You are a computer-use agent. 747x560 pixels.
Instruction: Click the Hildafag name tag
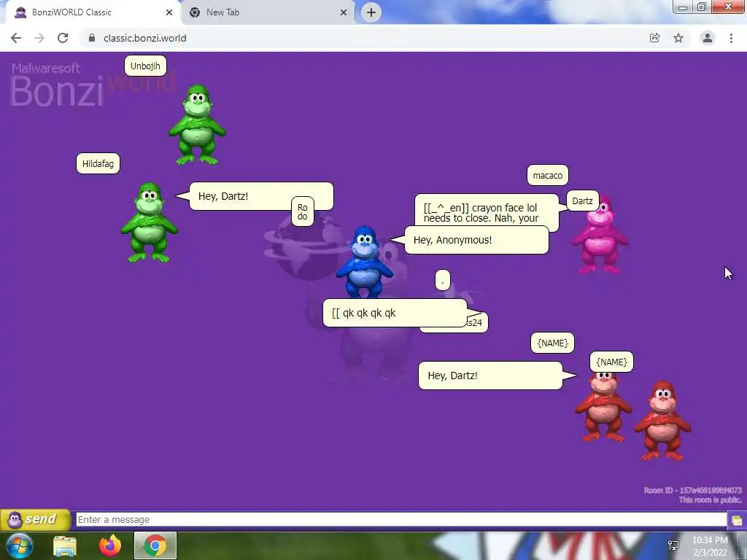pyautogui.click(x=98, y=164)
